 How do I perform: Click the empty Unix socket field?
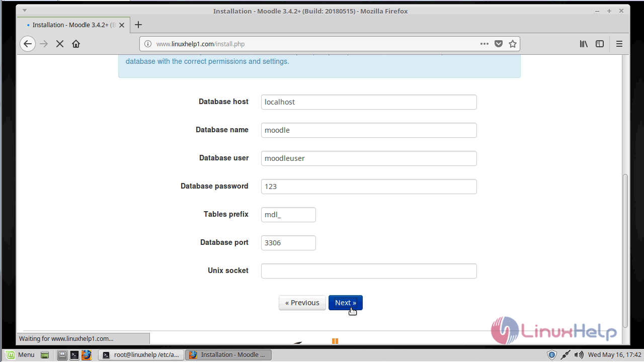(369, 271)
